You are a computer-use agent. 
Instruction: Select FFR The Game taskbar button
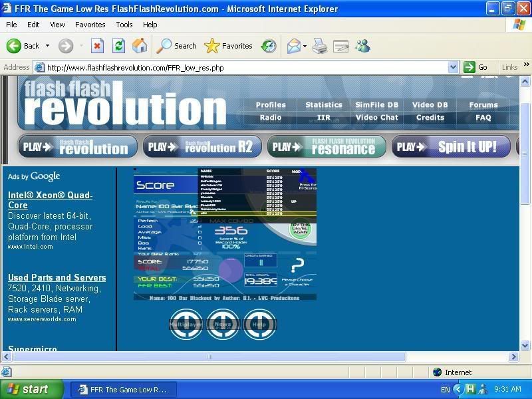click(x=124, y=390)
